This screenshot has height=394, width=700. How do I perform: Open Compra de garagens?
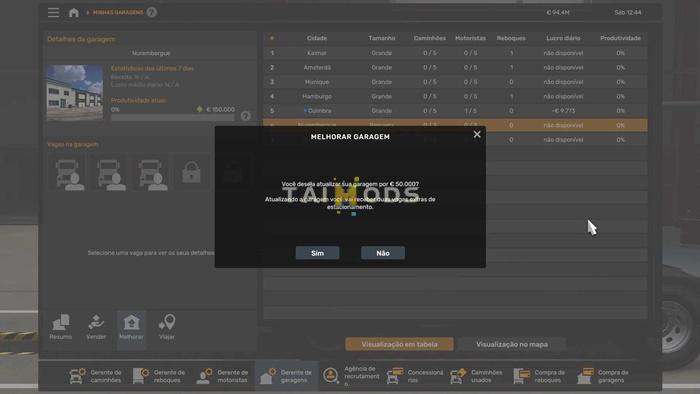(x=605, y=376)
